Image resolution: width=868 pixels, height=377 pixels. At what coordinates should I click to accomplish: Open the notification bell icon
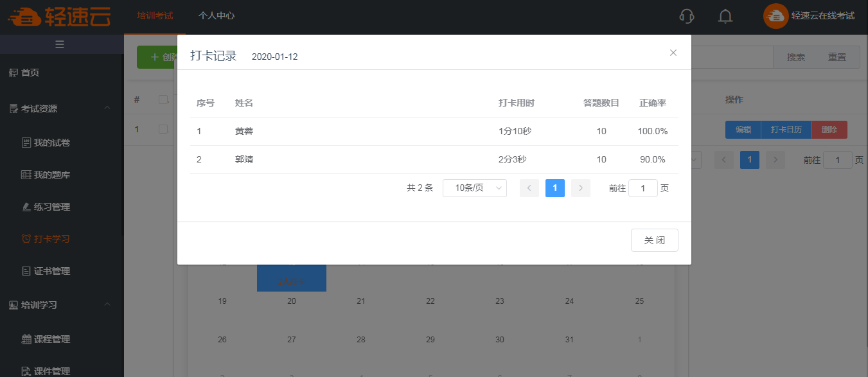point(725,16)
